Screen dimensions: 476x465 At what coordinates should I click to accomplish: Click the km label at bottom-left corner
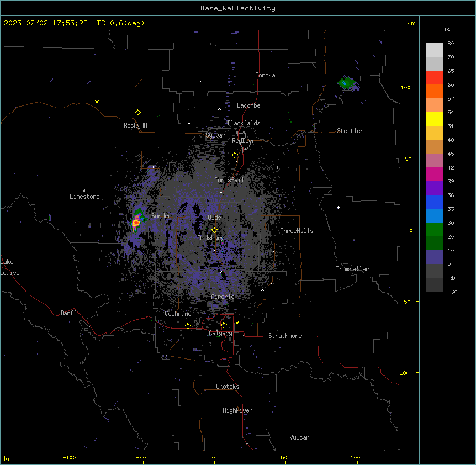(x=8, y=459)
